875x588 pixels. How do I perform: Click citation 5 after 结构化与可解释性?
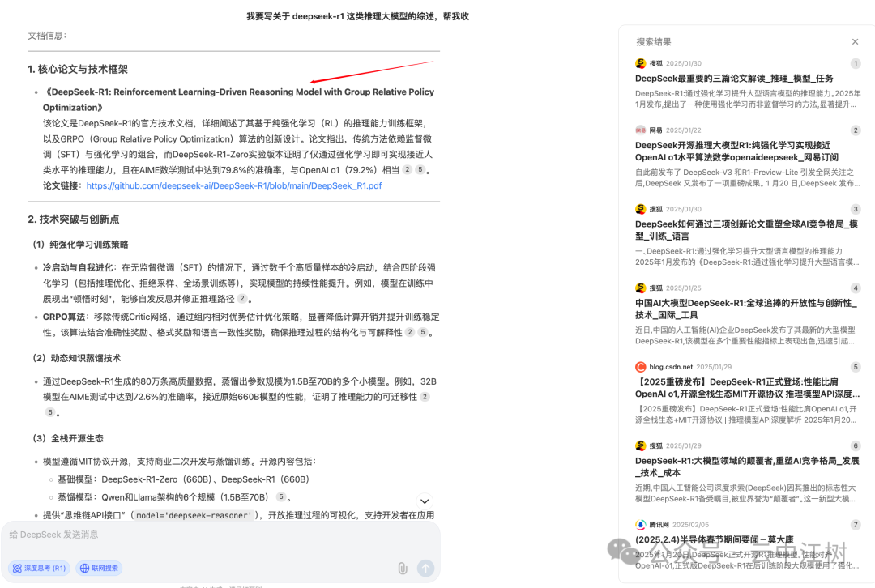[423, 332]
